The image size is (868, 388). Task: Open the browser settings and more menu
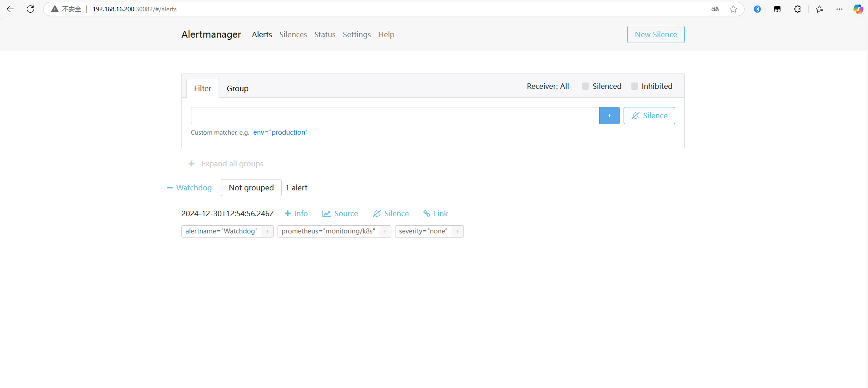(x=839, y=9)
